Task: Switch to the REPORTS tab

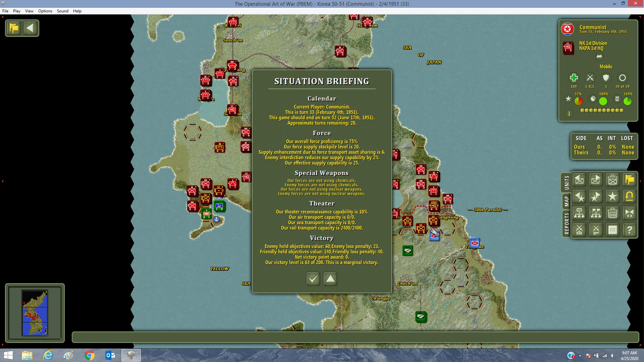Action: click(567, 223)
